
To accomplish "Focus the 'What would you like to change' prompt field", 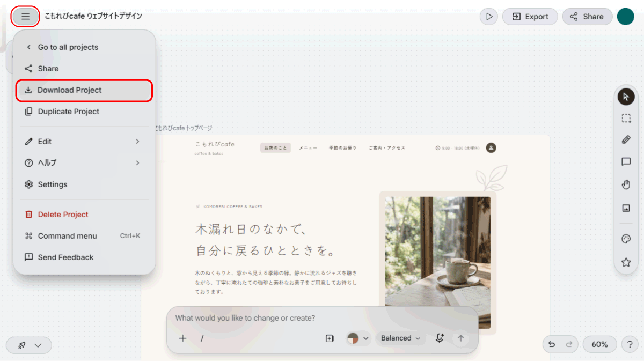I will (322, 318).
